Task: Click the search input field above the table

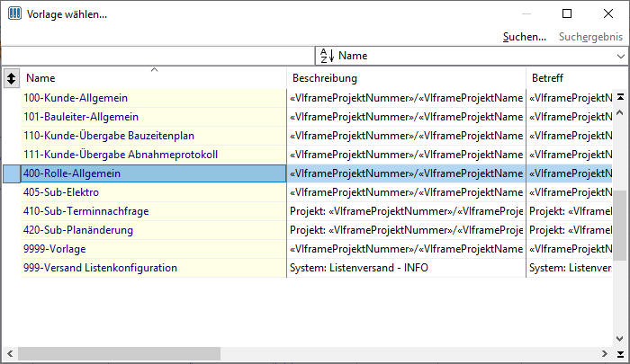Action: (x=158, y=56)
